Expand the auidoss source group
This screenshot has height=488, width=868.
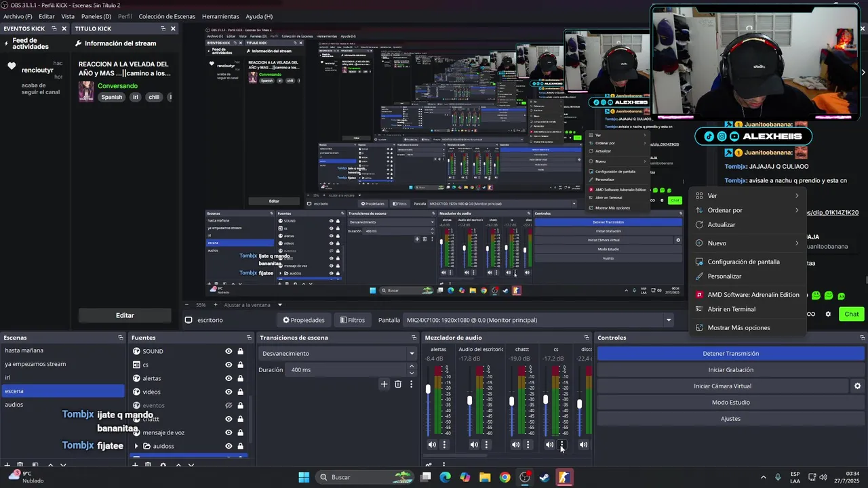coord(136,446)
